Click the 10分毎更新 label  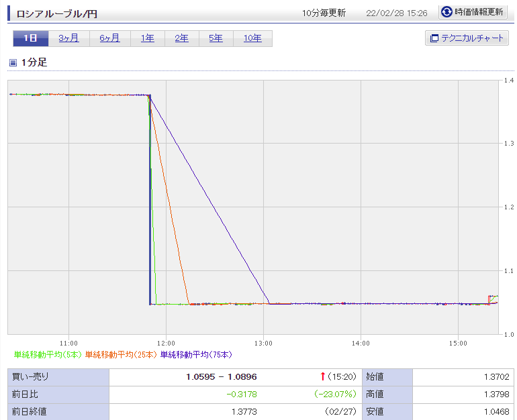point(324,13)
